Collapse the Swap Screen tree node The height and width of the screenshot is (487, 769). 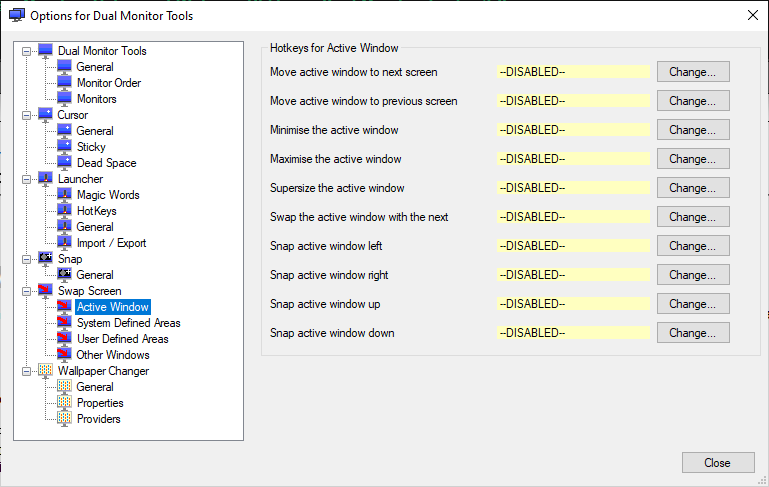26,291
